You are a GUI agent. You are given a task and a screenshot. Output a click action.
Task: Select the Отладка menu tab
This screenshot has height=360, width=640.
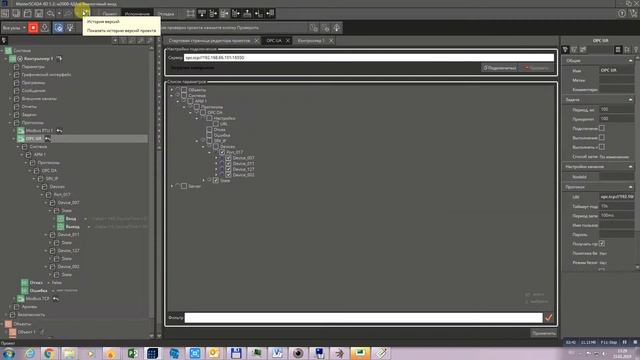click(166, 13)
